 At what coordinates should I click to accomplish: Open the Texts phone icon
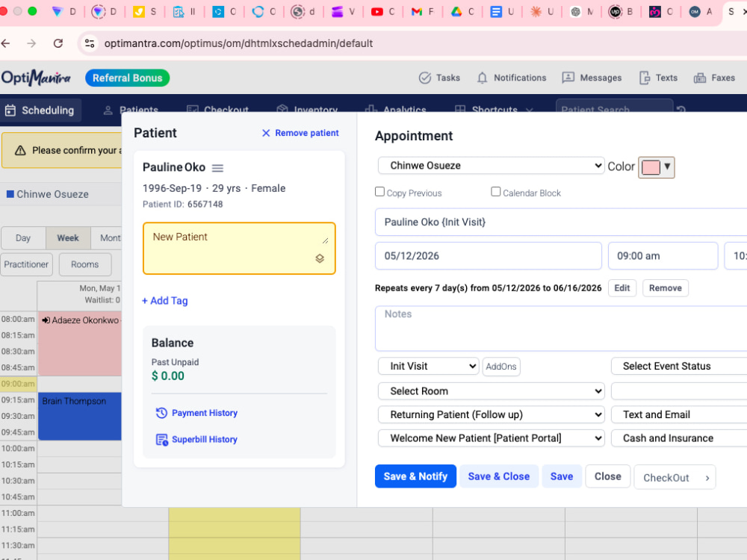644,78
